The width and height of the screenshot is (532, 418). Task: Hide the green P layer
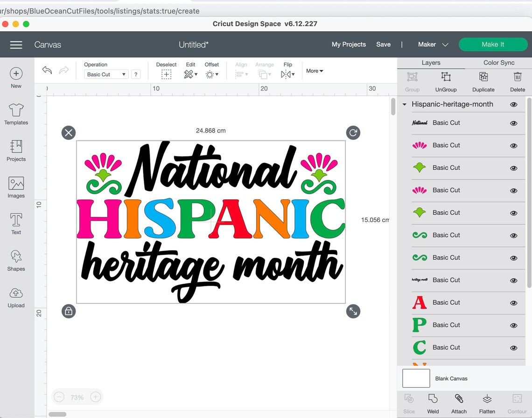(513, 325)
